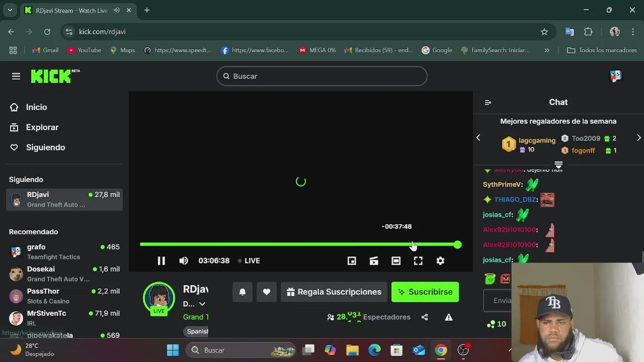
Task: Select RDjavi in followed channels
Action: tap(64, 200)
